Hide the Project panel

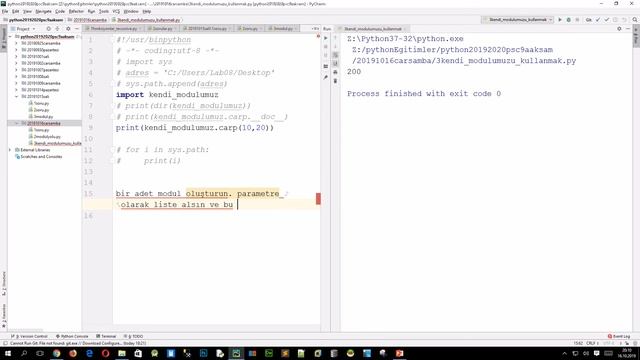tap(77, 29)
